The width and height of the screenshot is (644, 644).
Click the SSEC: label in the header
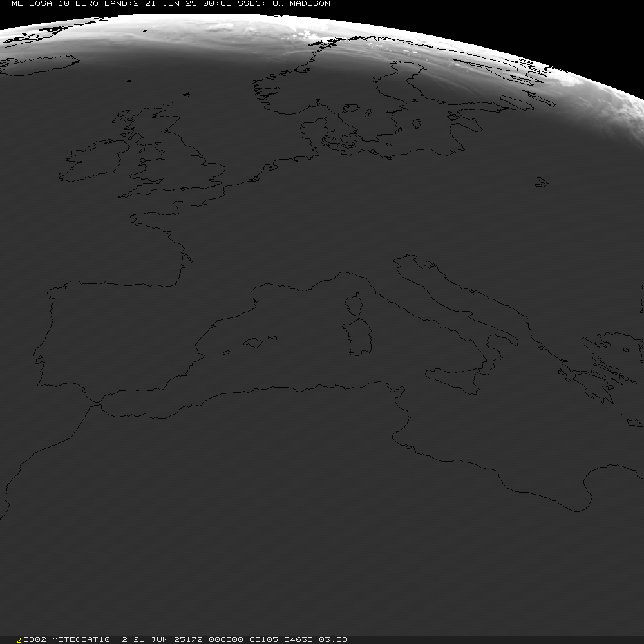pyautogui.click(x=252, y=3)
